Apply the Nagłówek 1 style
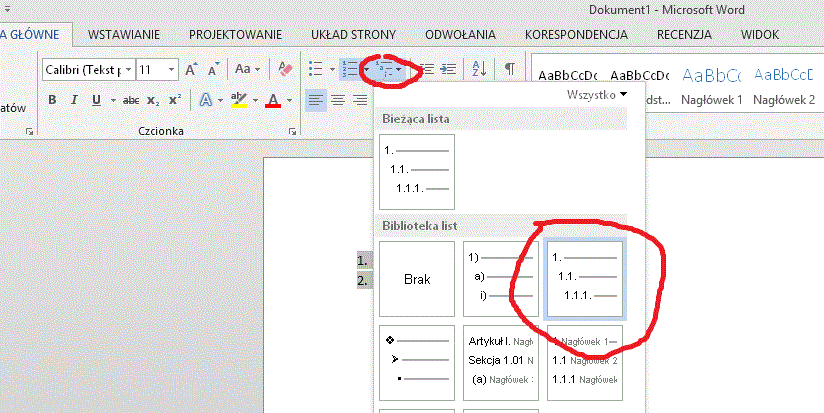824x413 pixels. [712, 87]
